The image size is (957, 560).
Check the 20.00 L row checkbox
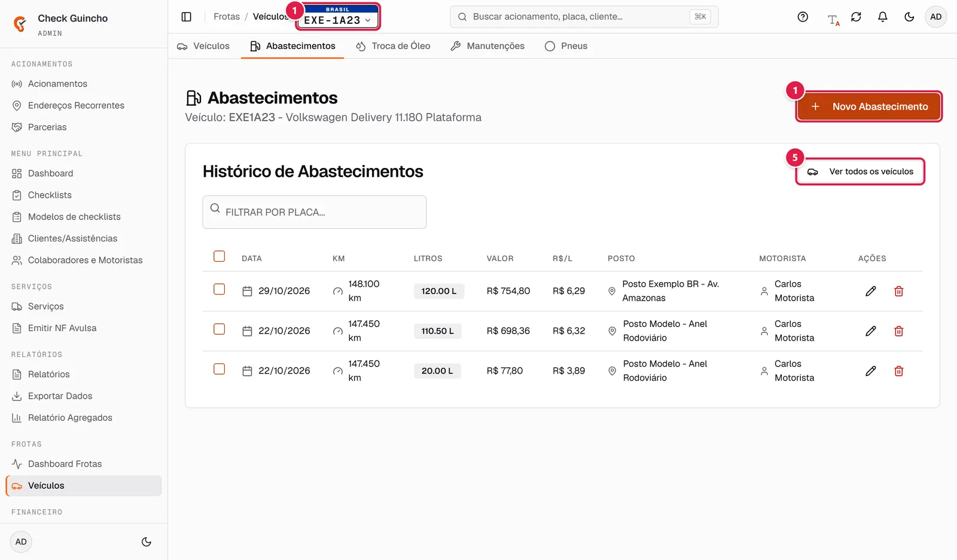pyautogui.click(x=219, y=369)
